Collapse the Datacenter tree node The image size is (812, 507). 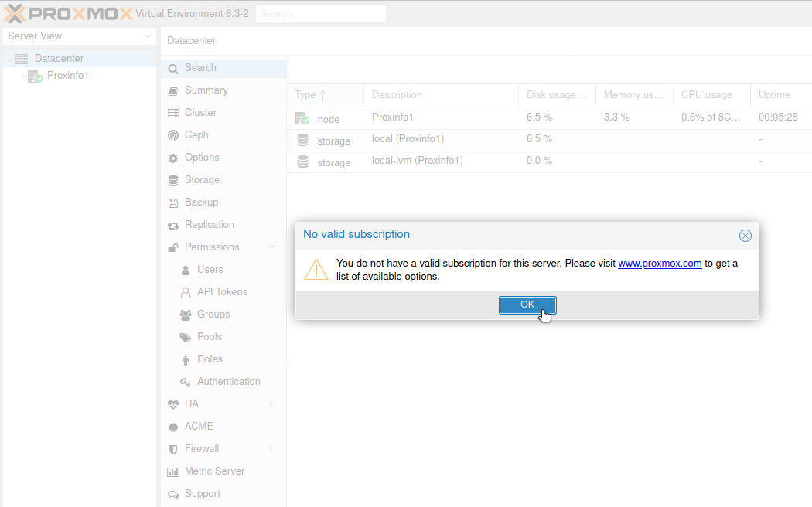(x=10, y=59)
